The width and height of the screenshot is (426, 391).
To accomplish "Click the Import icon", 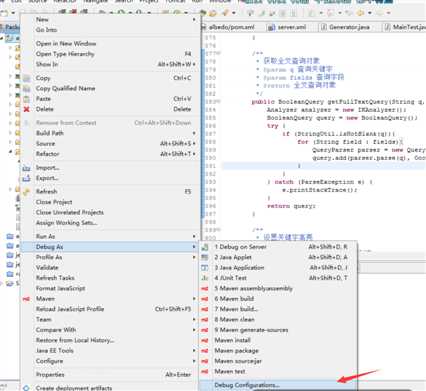I will point(27,168).
